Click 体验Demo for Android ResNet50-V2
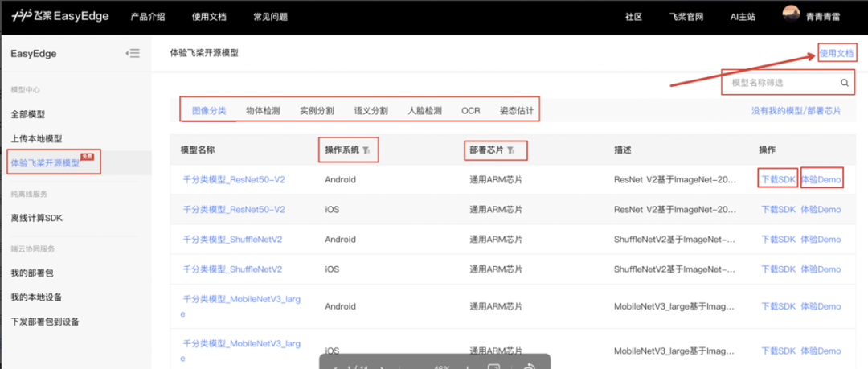Screen dimensions: 868x369 click(821, 179)
